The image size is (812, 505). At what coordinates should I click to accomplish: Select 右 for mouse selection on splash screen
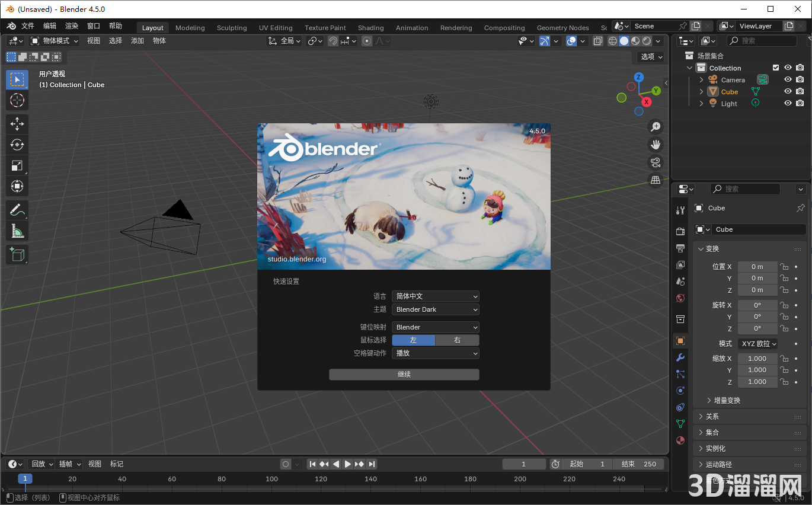click(x=457, y=340)
